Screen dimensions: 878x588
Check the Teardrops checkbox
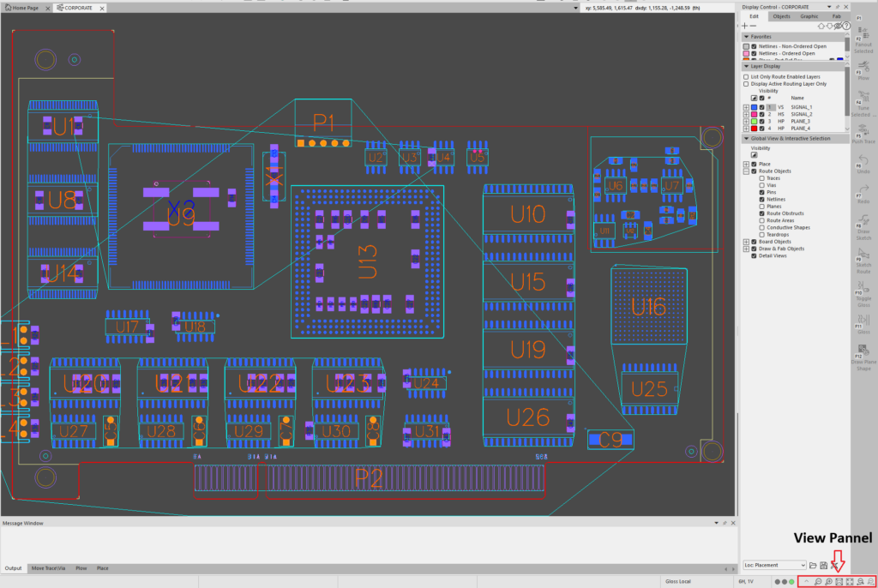tap(761, 235)
